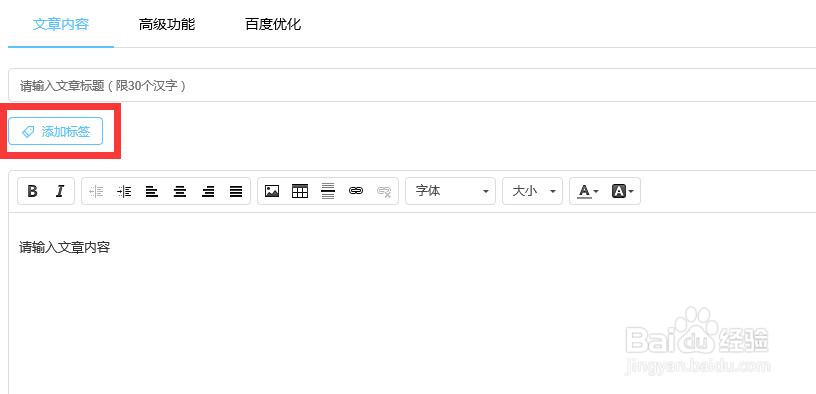The height and width of the screenshot is (394, 816).
Task: Open the 字体 font dropdown
Action: 451,192
